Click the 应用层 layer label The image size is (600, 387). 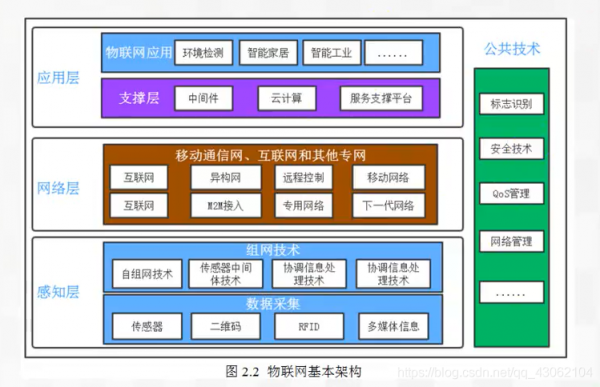point(58,78)
